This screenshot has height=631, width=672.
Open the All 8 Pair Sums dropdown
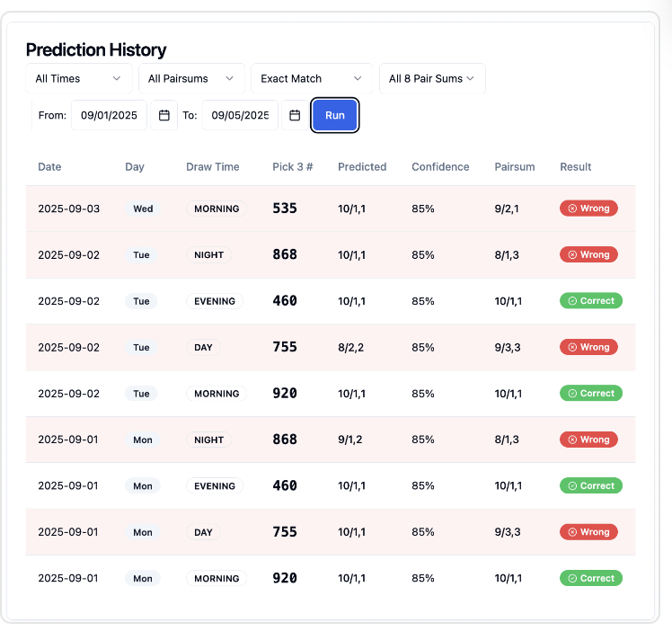[x=432, y=78]
